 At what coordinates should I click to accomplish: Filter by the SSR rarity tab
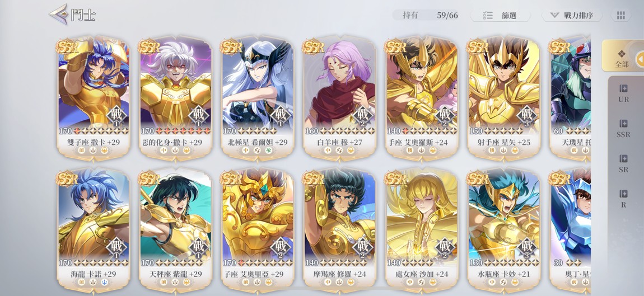(623, 129)
